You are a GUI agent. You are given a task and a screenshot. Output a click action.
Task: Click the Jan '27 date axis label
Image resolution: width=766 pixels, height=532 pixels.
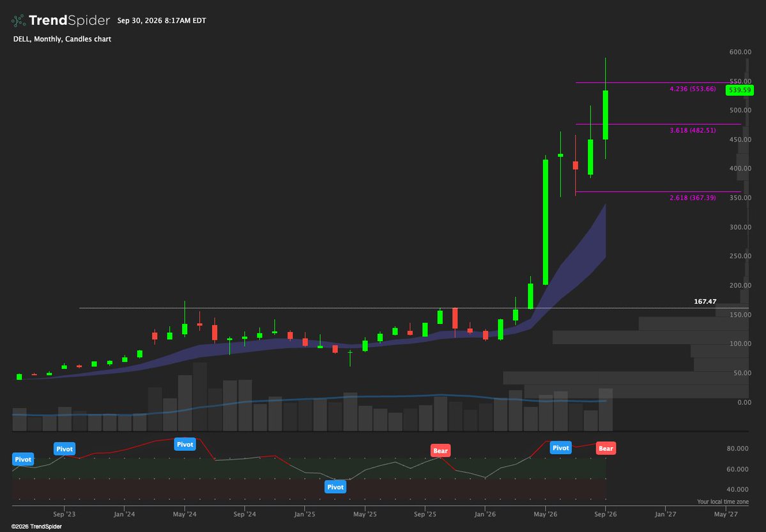pyautogui.click(x=665, y=514)
